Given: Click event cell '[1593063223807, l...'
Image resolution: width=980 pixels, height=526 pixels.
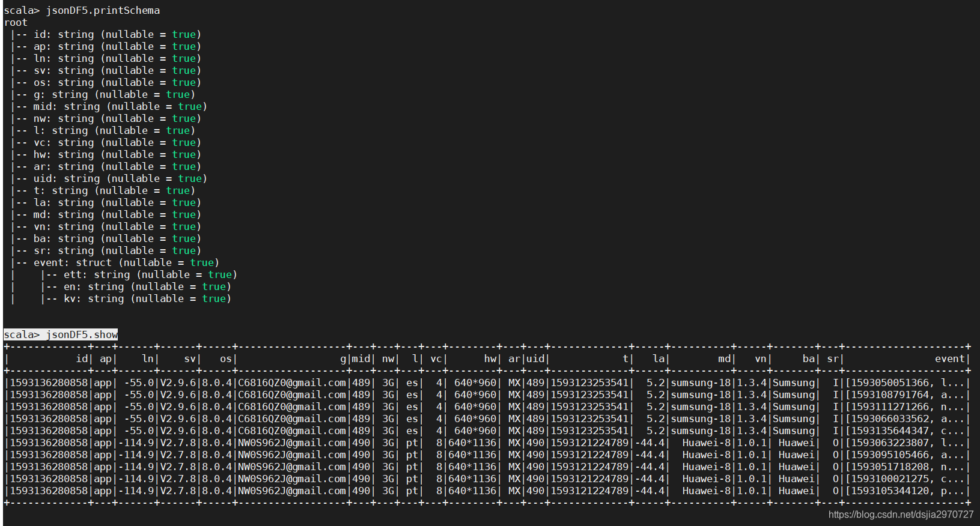Looking at the screenshot, I should (905, 443).
